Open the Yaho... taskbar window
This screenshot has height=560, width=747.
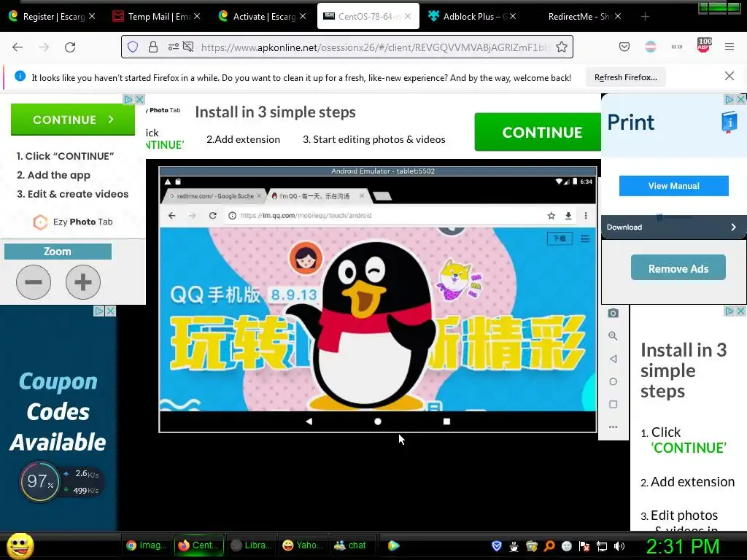point(303,545)
